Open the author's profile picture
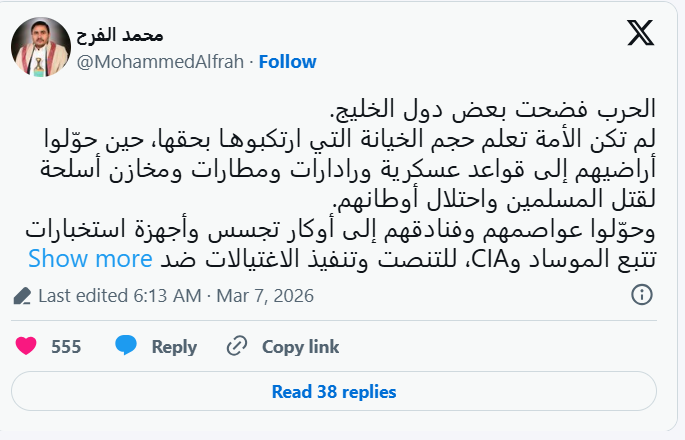 coord(37,47)
